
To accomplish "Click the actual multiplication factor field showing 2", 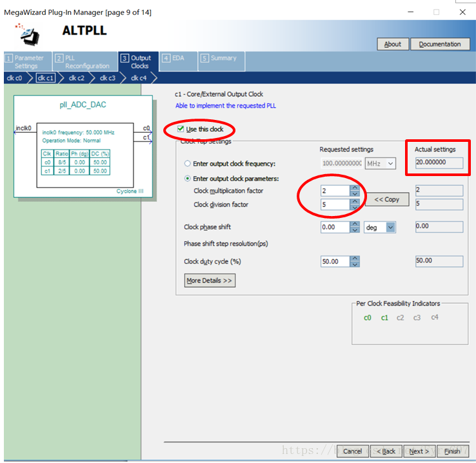I will (x=439, y=190).
